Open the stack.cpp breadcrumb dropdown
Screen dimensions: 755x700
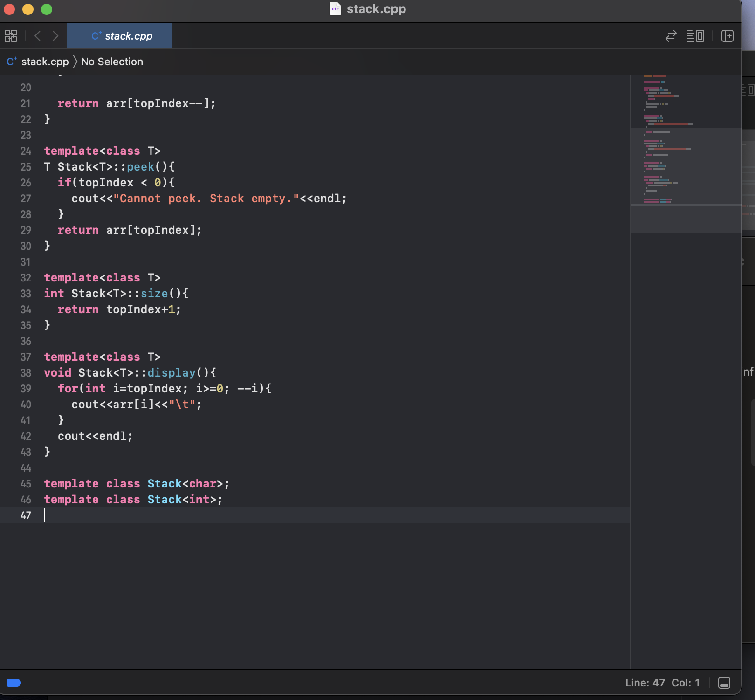click(44, 62)
